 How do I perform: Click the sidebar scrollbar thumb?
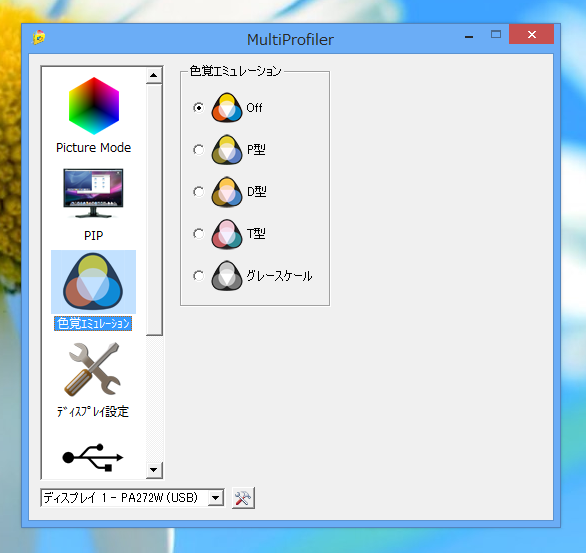coord(154,210)
